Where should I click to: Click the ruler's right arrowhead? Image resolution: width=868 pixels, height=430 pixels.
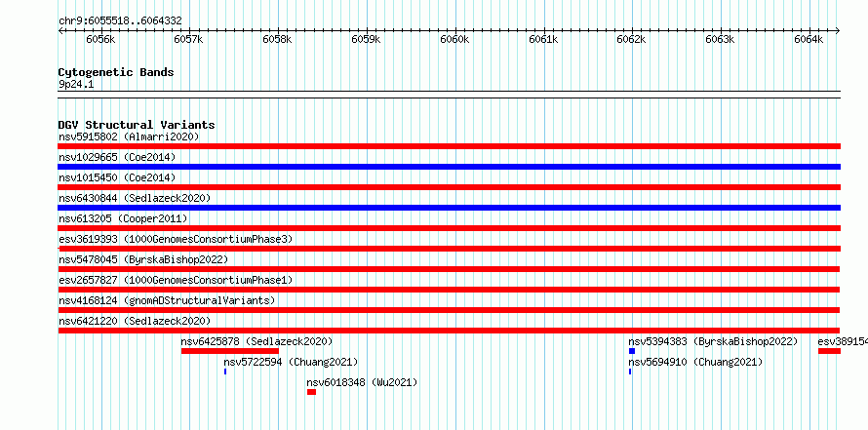(838, 31)
